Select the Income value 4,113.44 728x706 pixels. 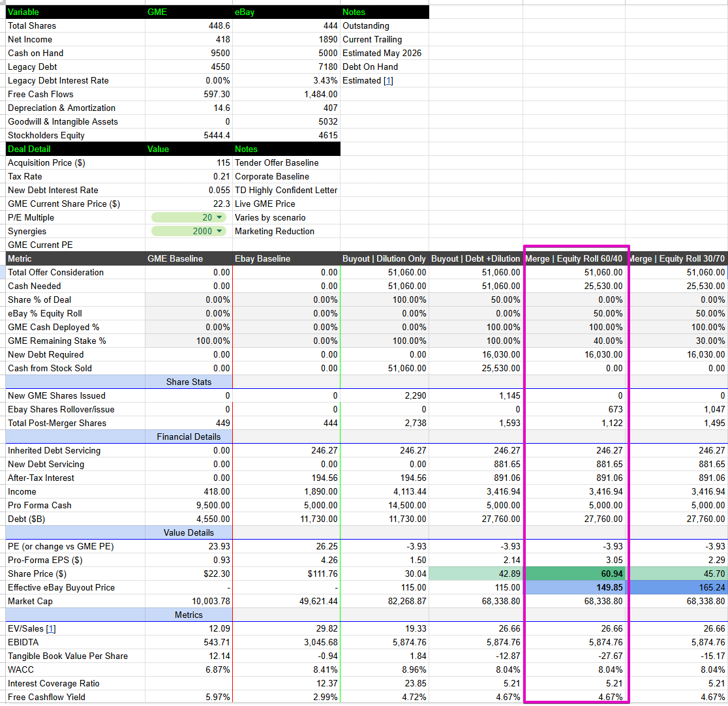click(x=384, y=491)
